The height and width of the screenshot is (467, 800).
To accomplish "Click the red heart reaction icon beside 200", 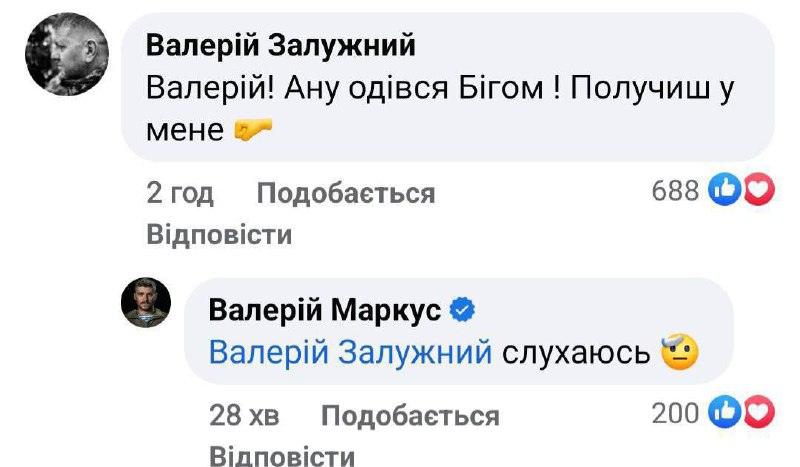I will pos(758,413).
